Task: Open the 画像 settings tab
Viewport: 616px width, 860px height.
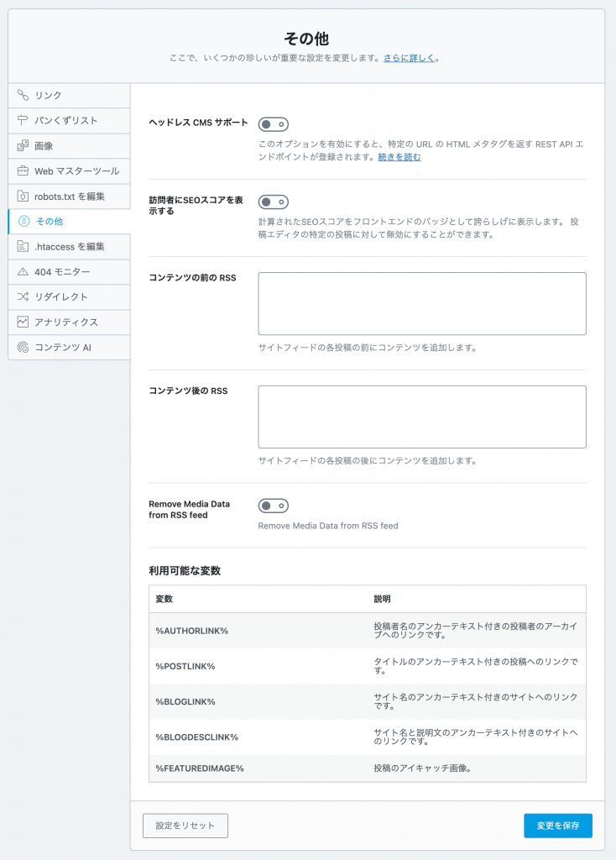Action: tap(69, 146)
